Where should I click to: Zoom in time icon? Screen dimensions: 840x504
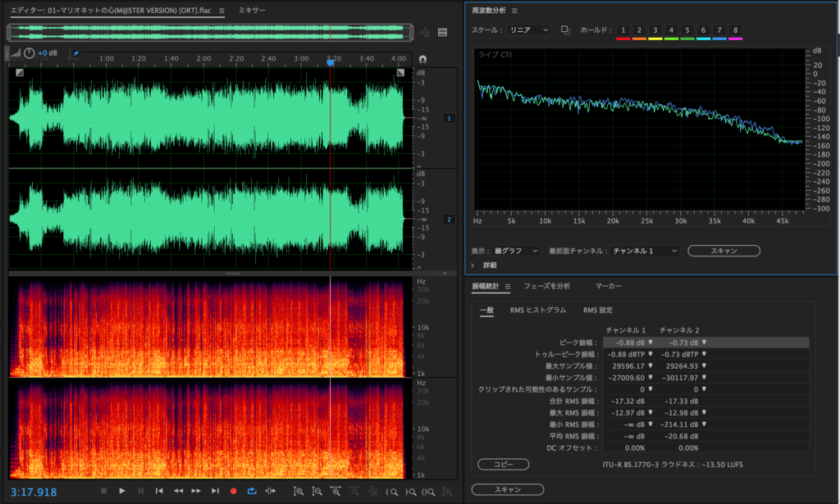click(336, 491)
